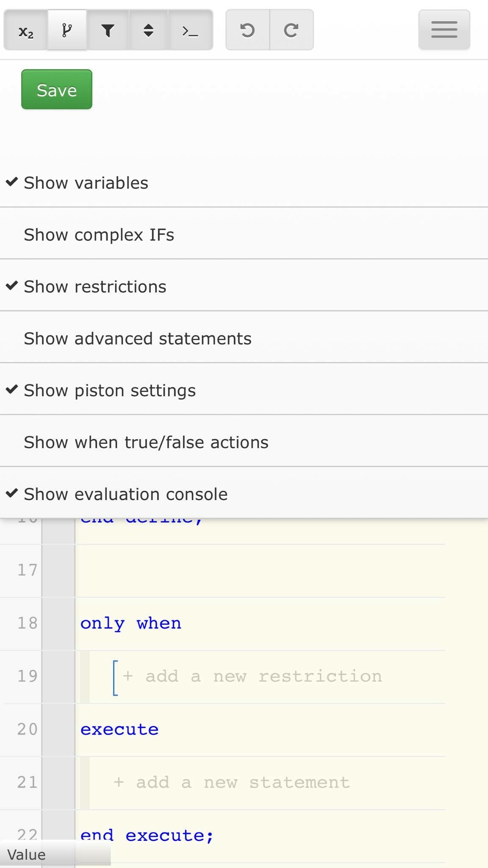This screenshot has width=488, height=868.
Task: Click the variables x₂ toolbar icon
Action: point(26,31)
